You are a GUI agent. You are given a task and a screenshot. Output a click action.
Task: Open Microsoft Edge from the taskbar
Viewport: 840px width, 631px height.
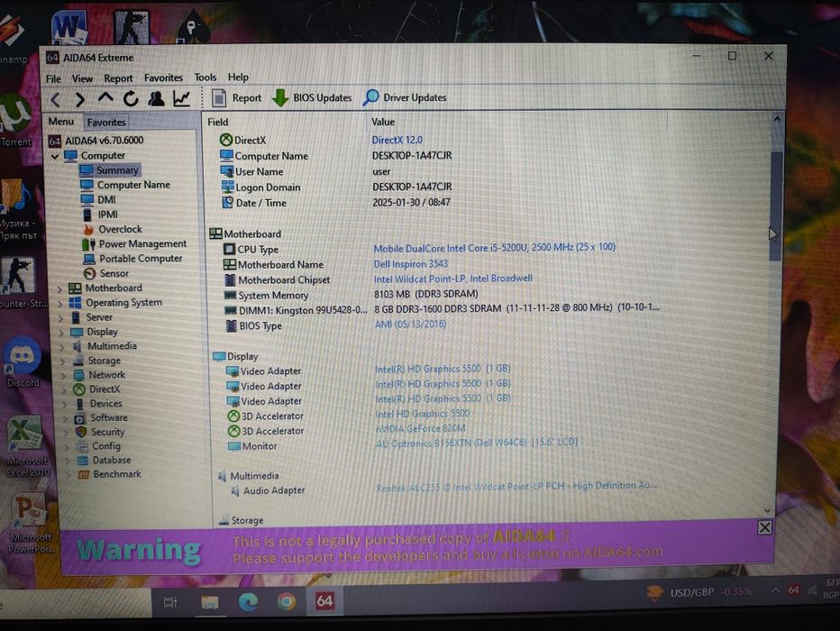click(x=248, y=602)
